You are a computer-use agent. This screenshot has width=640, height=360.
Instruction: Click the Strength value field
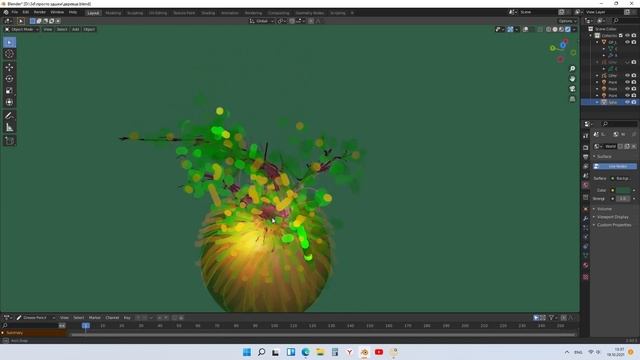click(623, 199)
